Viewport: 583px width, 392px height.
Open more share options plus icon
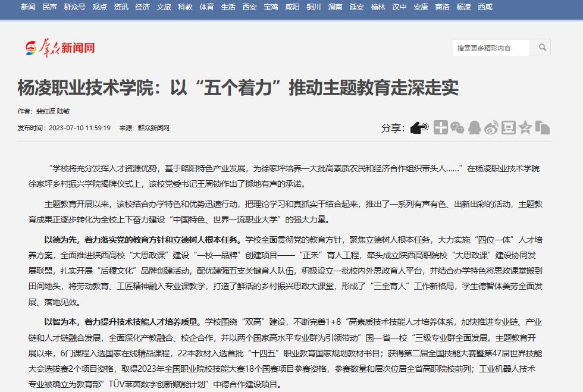click(x=440, y=127)
